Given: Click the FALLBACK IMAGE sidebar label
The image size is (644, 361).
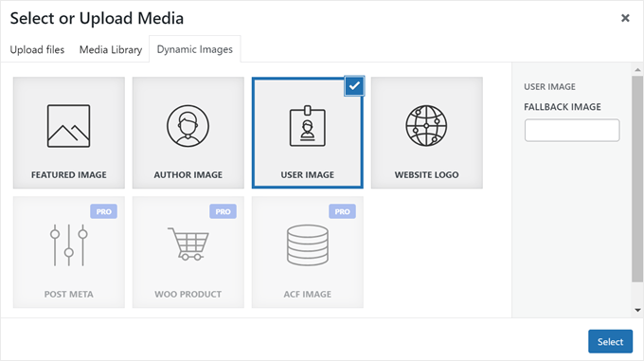Looking at the screenshot, I should click(563, 107).
